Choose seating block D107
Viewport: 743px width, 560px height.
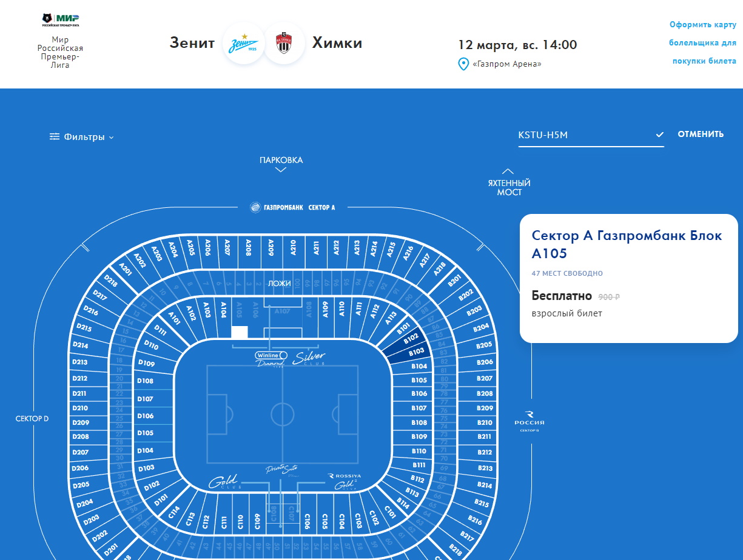(x=146, y=399)
